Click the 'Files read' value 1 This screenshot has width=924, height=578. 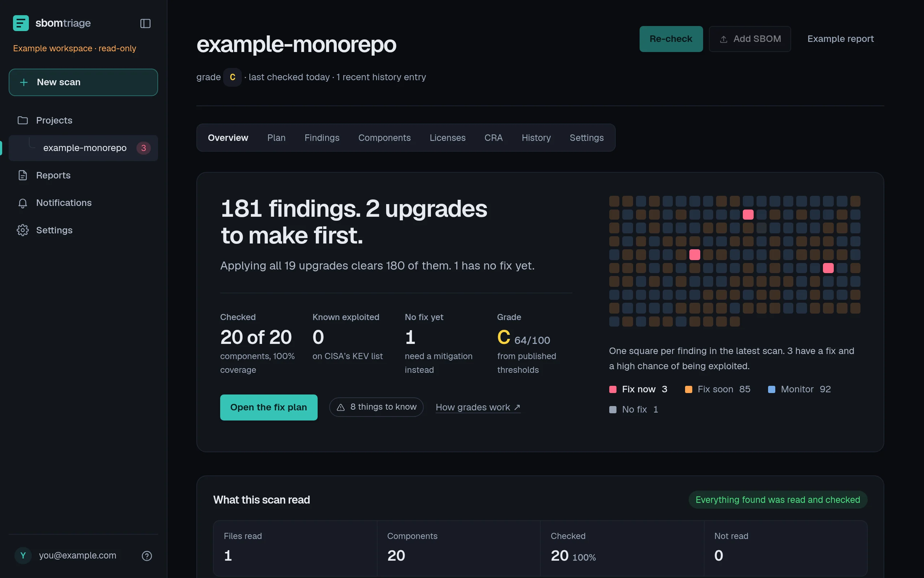click(228, 556)
